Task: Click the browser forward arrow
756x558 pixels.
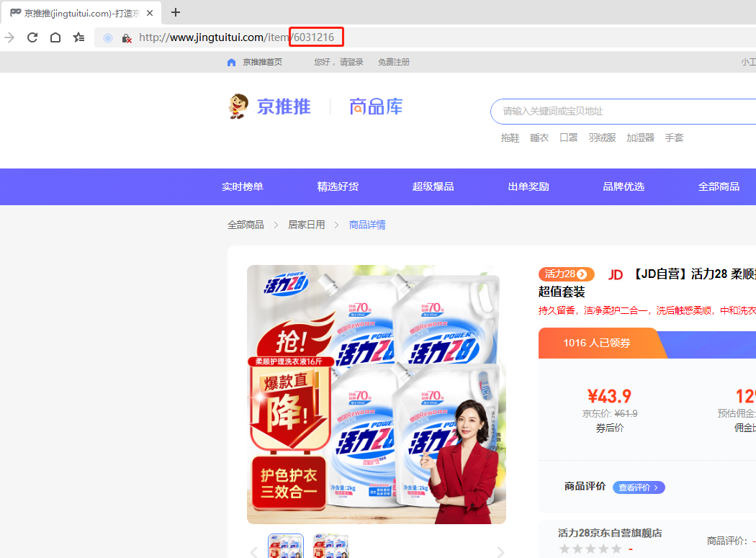Action: (9, 37)
